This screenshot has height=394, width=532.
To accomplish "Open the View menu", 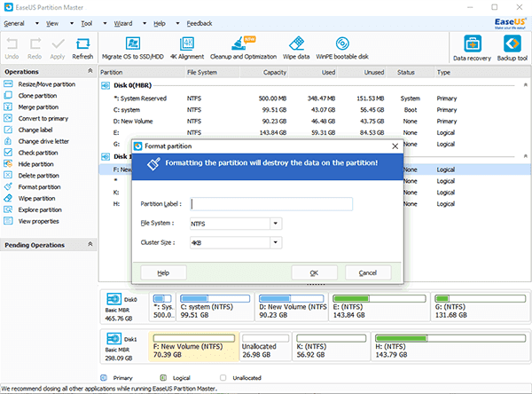I will 52,23.
